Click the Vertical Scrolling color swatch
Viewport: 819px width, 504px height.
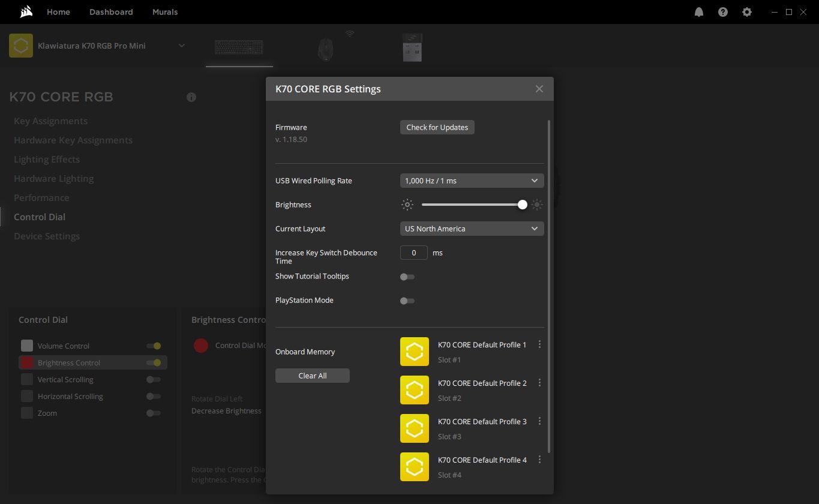click(x=27, y=379)
